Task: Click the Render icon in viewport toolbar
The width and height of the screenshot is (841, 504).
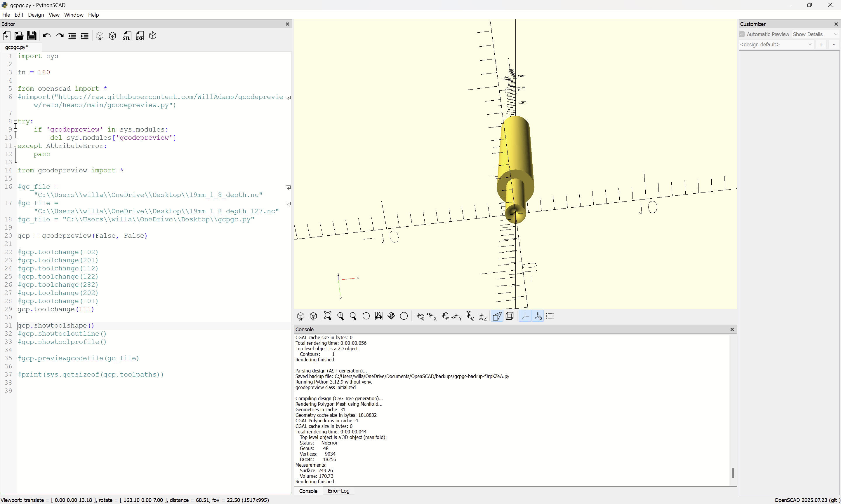Action: [x=313, y=316]
